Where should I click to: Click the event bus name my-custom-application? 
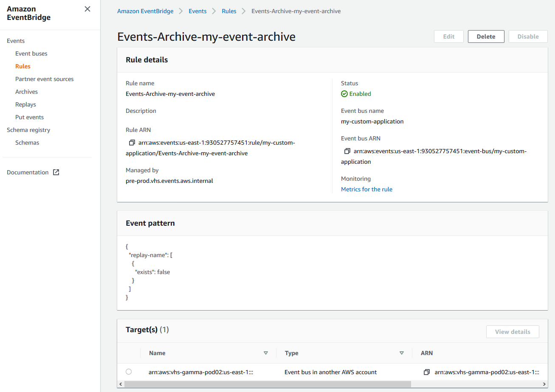(x=372, y=121)
